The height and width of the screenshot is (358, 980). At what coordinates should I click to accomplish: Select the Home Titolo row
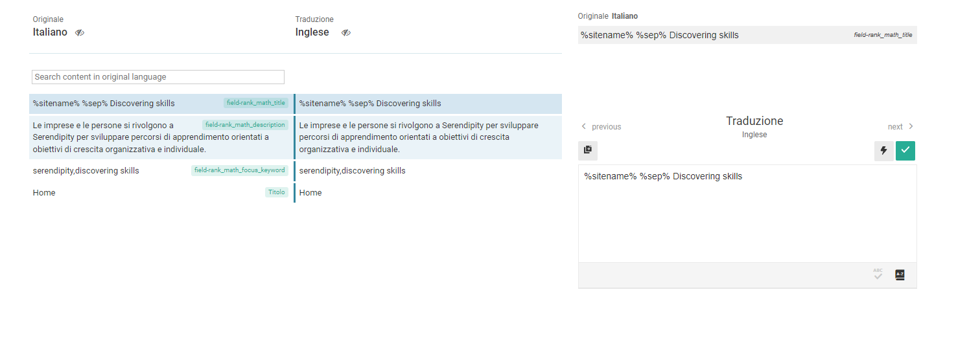coord(295,193)
